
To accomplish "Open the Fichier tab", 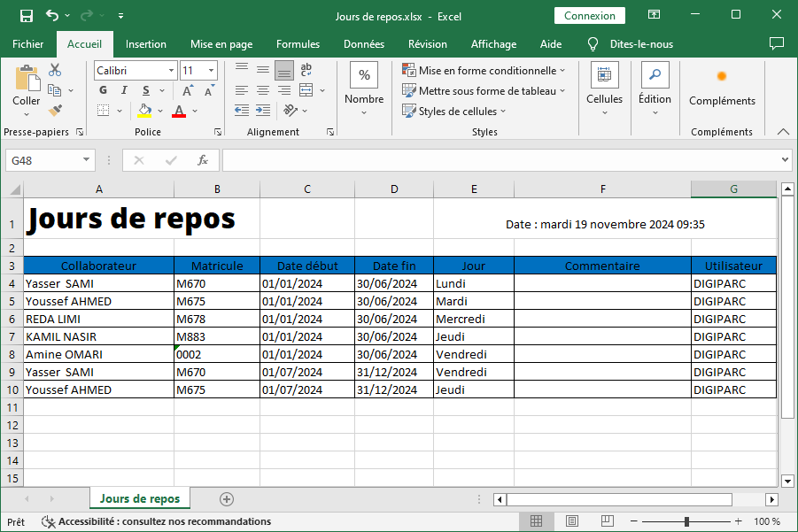I will 28,44.
